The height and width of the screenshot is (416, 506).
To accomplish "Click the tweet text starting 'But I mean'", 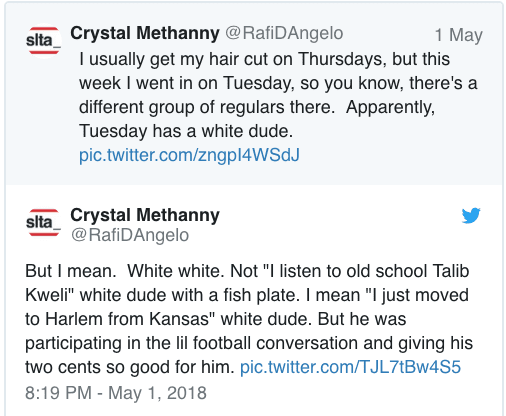I will click(249, 319).
